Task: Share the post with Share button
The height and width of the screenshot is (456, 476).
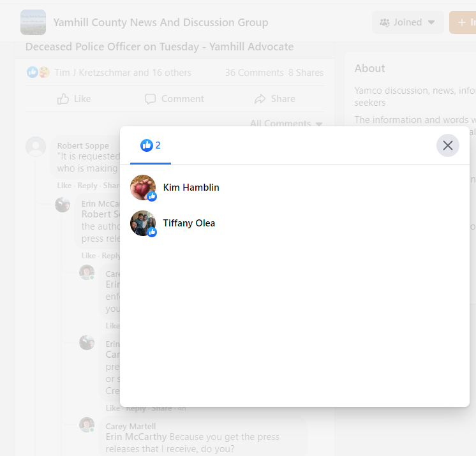Action: 275,99
